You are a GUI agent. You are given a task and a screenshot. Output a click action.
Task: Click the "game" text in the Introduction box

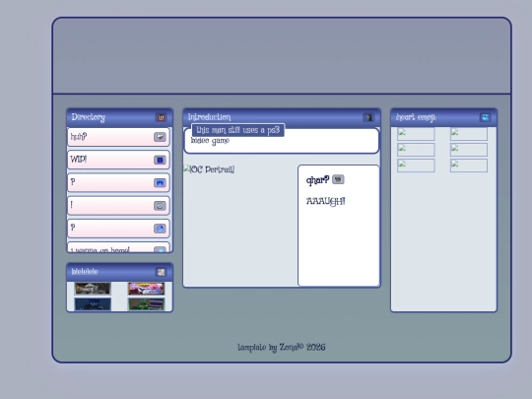point(220,141)
